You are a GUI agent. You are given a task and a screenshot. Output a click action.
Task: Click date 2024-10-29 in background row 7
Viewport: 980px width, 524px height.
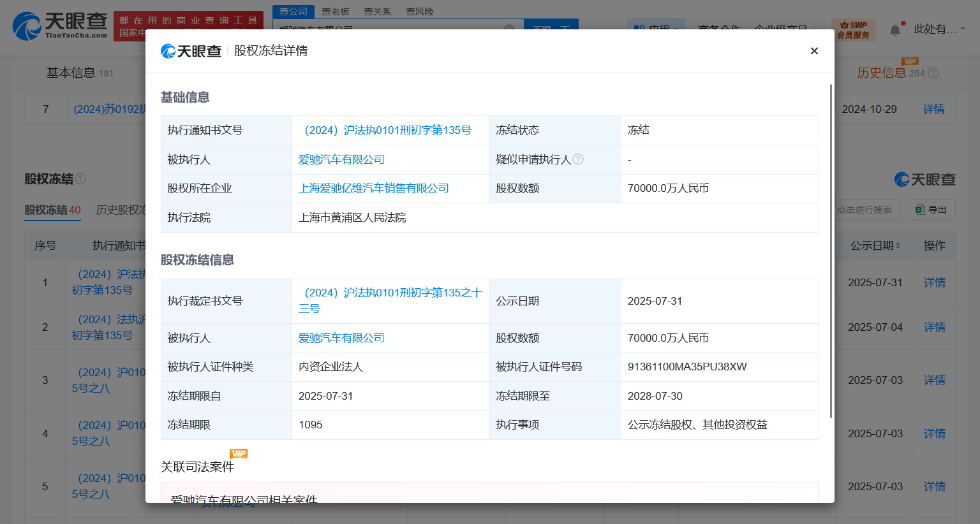point(869,109)
